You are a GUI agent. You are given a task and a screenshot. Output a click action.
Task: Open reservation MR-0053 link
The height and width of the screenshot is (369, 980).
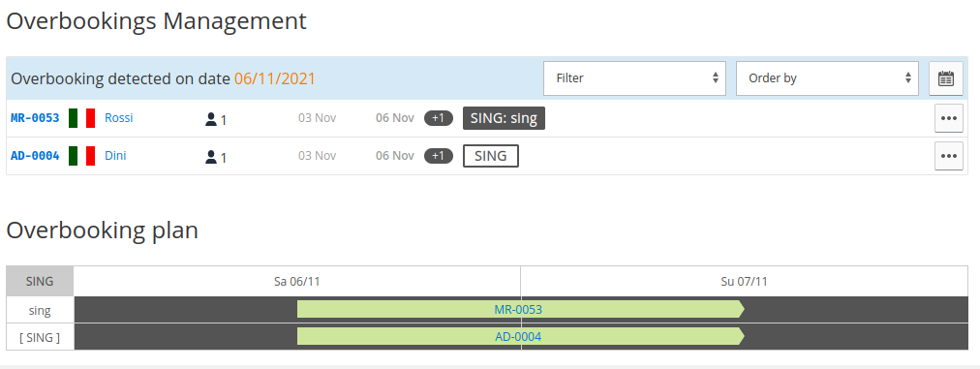coord(35,118)
